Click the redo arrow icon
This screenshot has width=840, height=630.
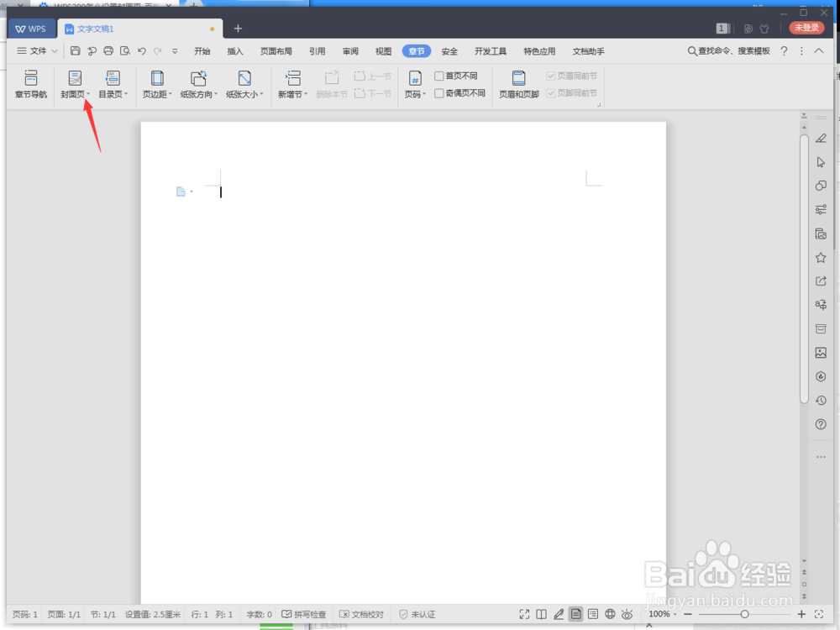coord(158,51)
